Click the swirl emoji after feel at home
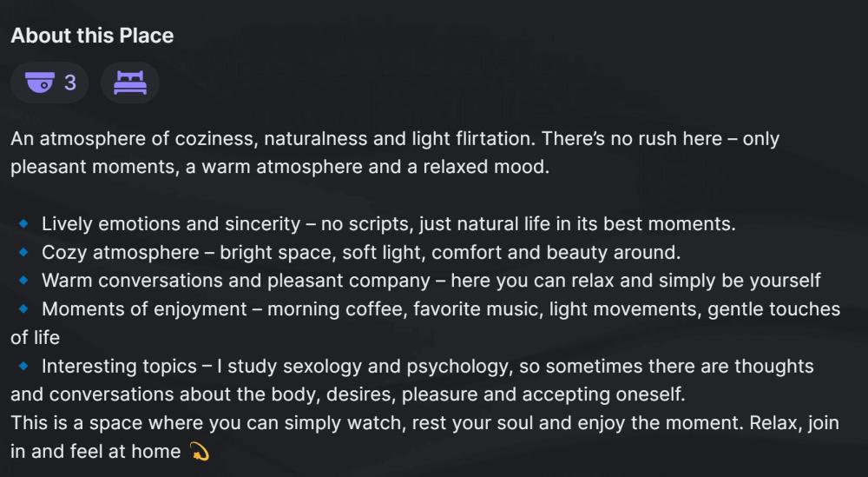This screenshot has width=868, height=477. 199,452
